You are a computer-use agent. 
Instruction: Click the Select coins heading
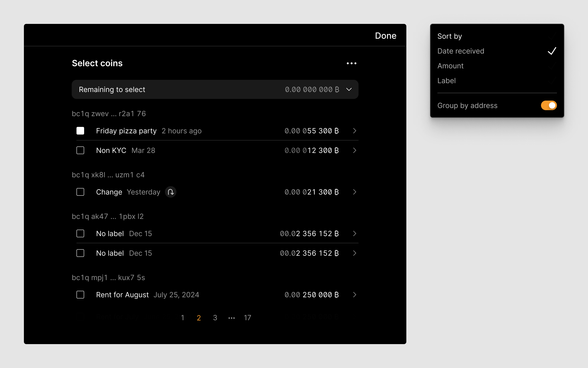tap(97, 63)
